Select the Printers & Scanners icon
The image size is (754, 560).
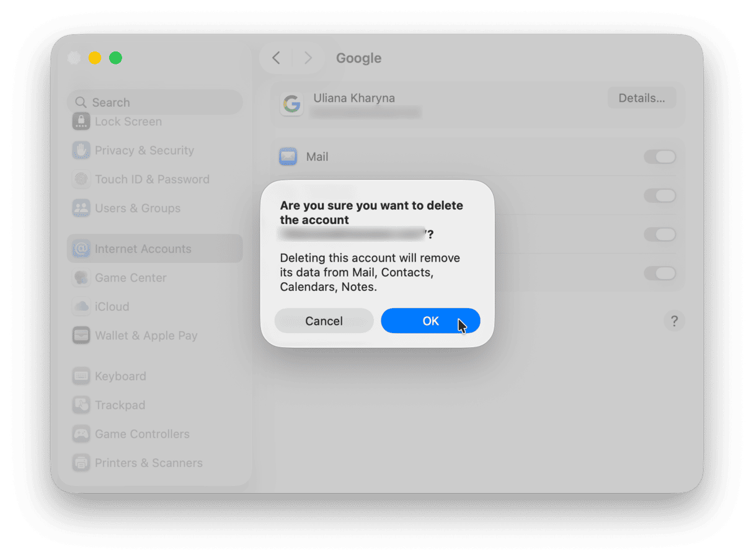(81, 463)
